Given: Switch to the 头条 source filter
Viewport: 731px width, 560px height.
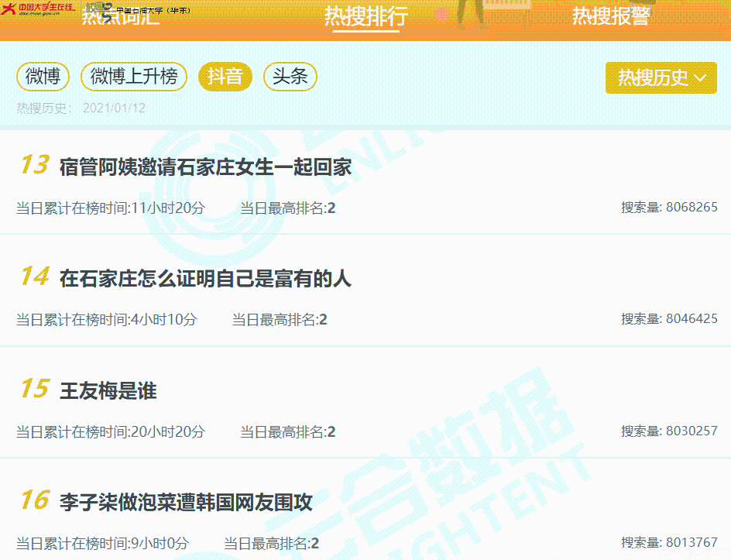Looking at the screenshot, I should pyautogui.click(x=290, y=77).
